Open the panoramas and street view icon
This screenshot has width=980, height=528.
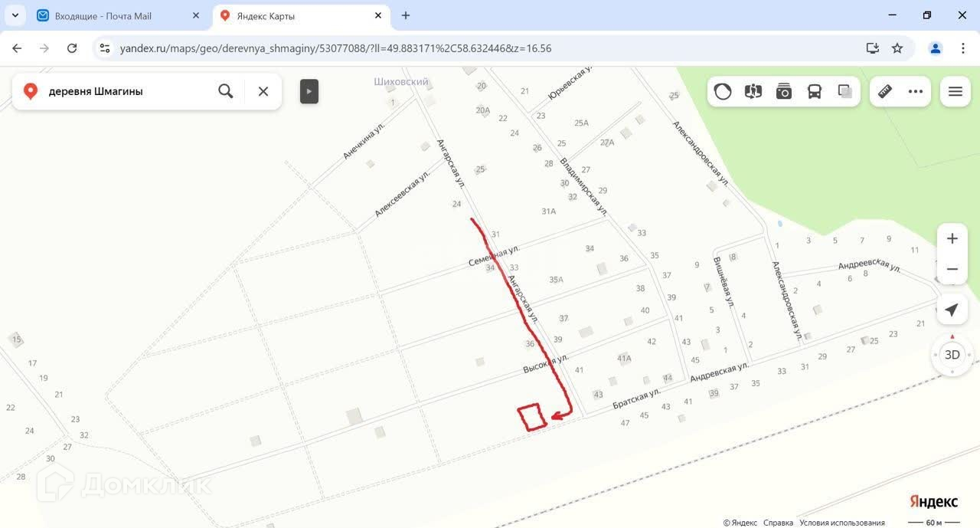pyautogui.click(x=753, y=91)
